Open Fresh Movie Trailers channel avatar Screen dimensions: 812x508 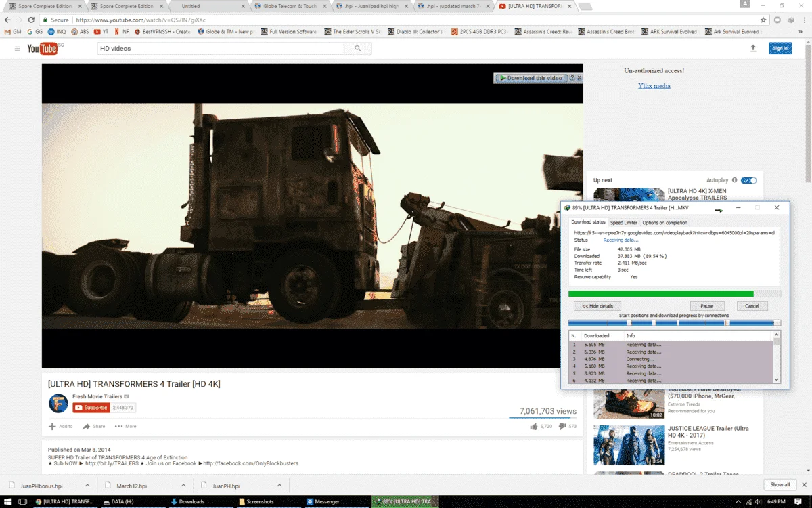coord(58,403)
